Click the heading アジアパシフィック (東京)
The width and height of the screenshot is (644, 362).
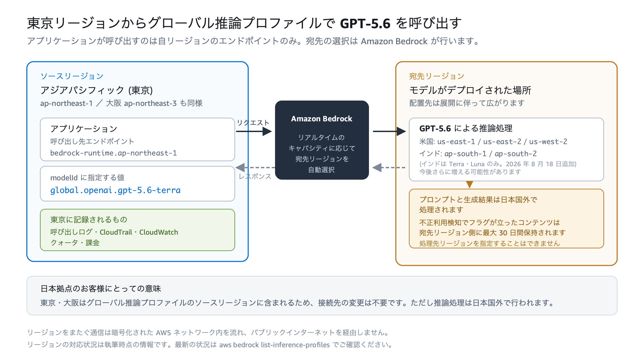97,90
